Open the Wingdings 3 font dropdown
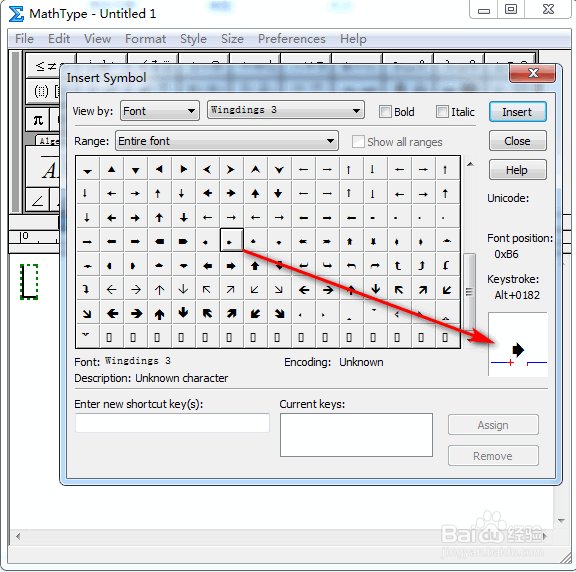Screen dimensions: 576x572 coord(286,110)
